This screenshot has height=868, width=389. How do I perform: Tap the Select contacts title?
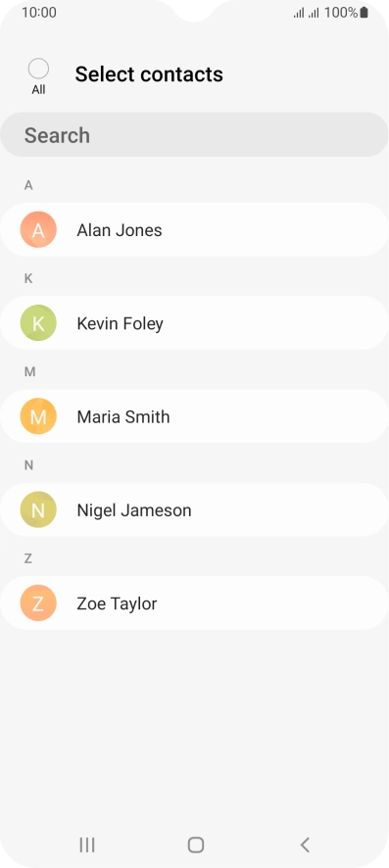pyautogui.click(x=149, y=74)
